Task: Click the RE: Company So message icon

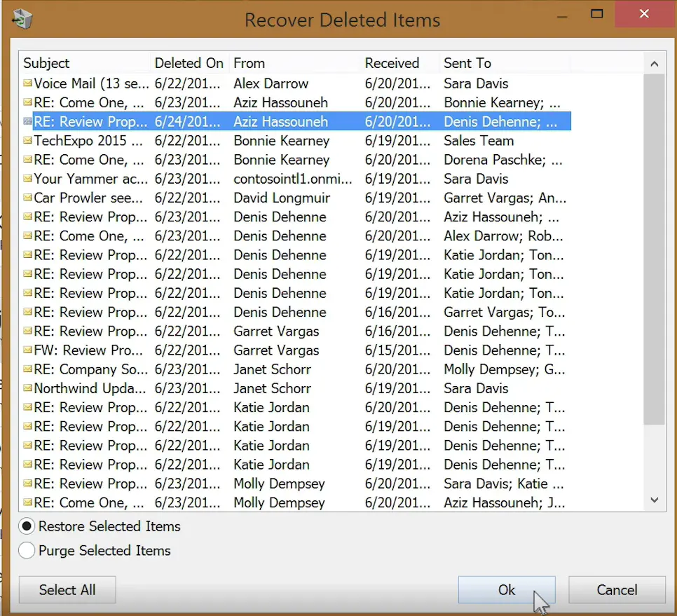Action: coord(28,369)
